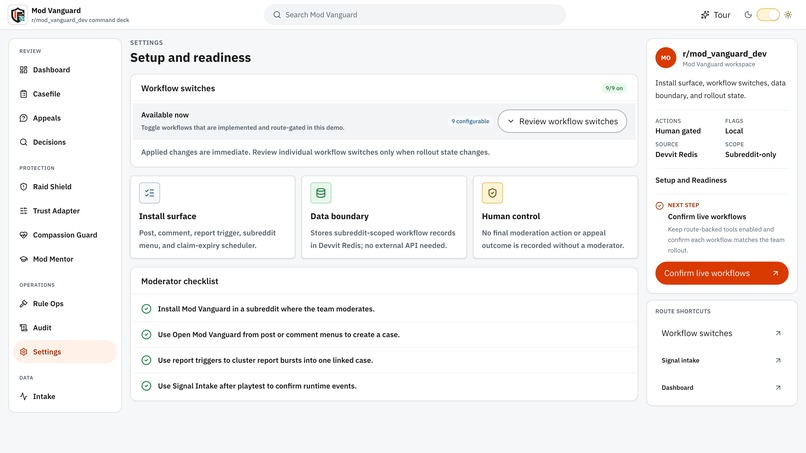
Task: Click the Subreddit-only scope value
Action: [750, 155]
